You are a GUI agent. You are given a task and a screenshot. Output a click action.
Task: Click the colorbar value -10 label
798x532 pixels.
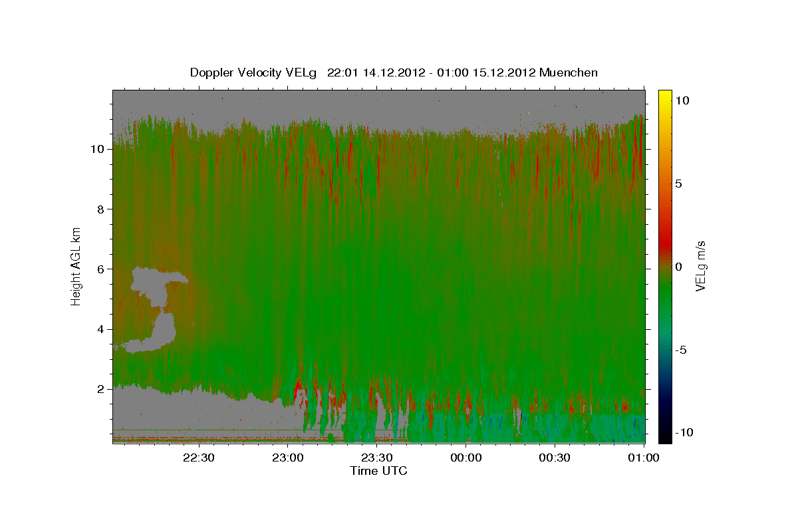(684, 432)
